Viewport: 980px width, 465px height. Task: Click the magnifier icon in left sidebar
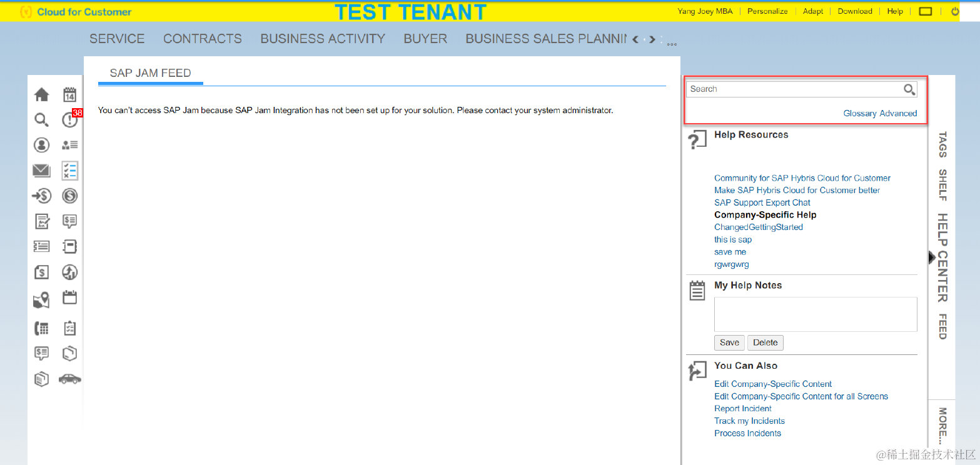(x=41, y=120)
